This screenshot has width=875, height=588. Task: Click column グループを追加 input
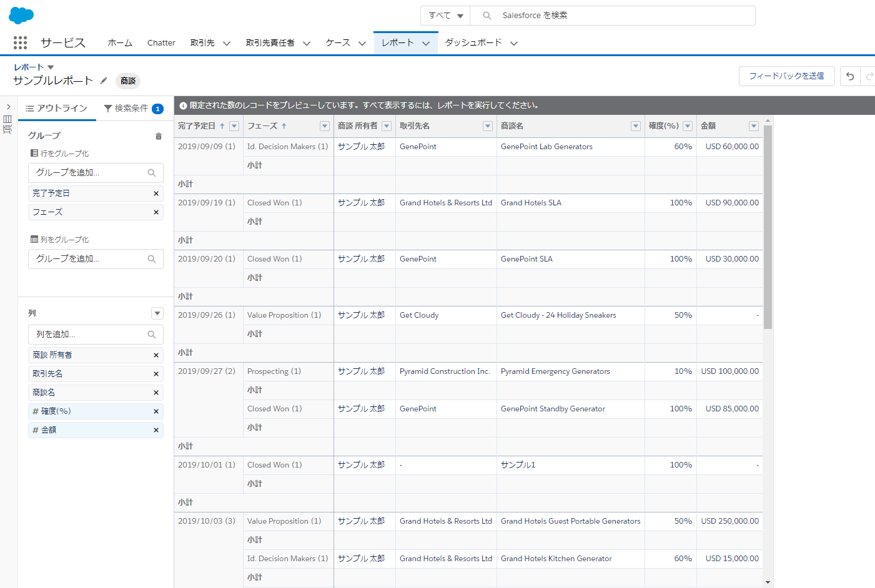tap(96, 259)
